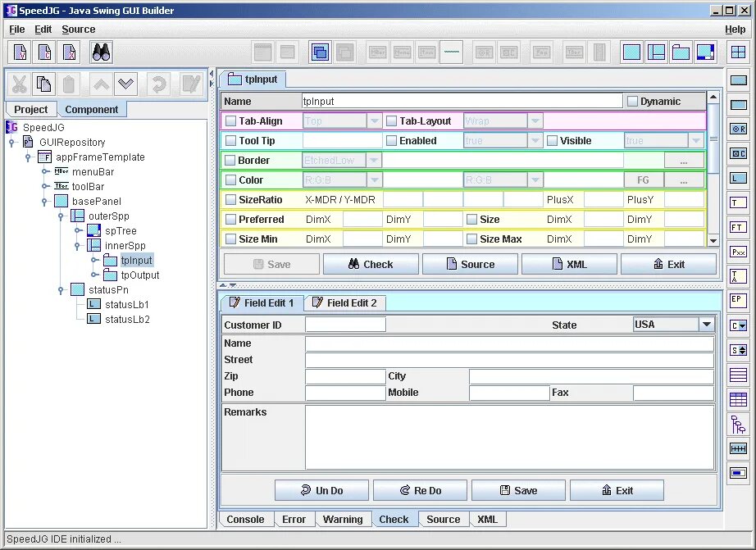Viewport: 756px width, 550px height.
Task: Open the Tab-Layout Wrap dropdown
Action: tap(535, 121)
